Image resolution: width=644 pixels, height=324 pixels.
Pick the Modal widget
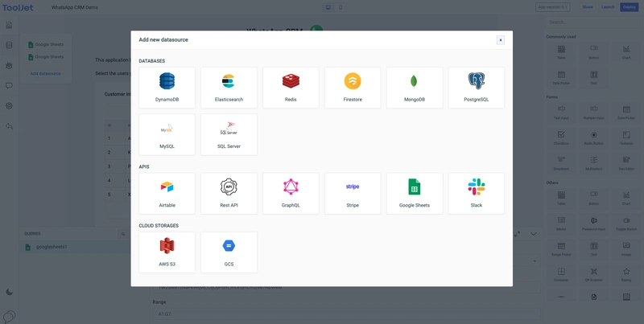point(561,224)
